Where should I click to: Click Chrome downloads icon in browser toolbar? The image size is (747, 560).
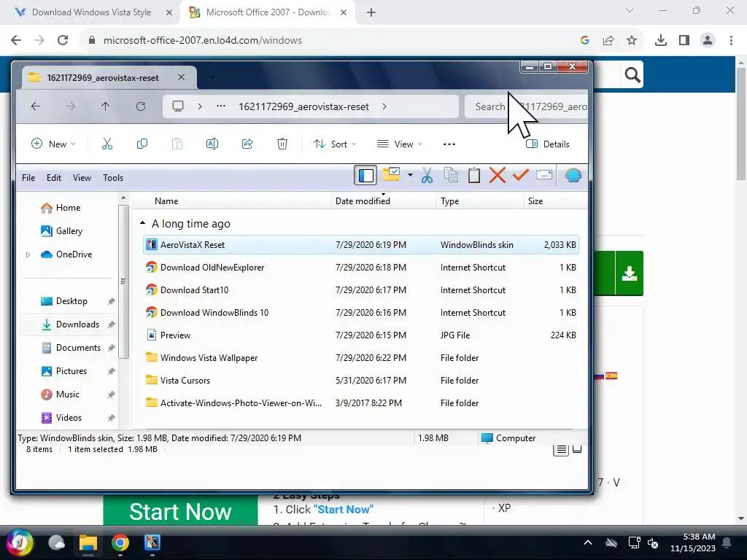660,41
